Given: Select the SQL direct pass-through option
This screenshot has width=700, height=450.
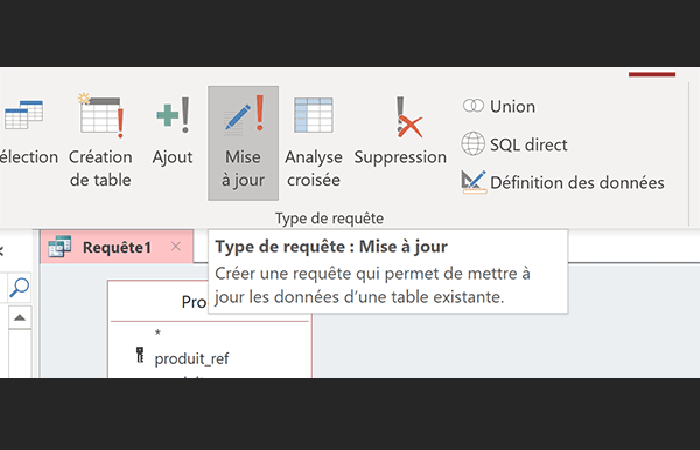Looking at the screenshot, I should point(514,144).
